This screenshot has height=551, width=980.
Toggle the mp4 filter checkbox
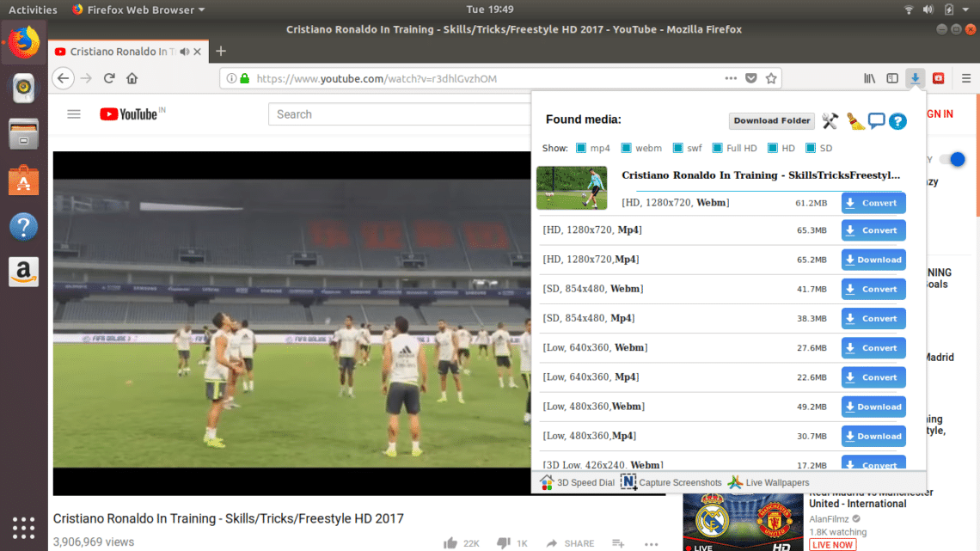point(580,148)
